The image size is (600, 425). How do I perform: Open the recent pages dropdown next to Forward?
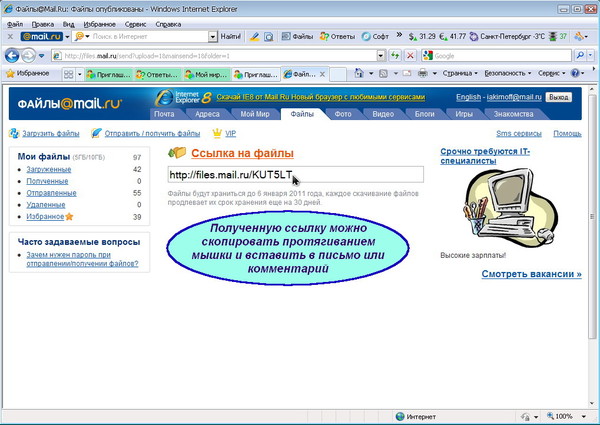pos(41,56)
